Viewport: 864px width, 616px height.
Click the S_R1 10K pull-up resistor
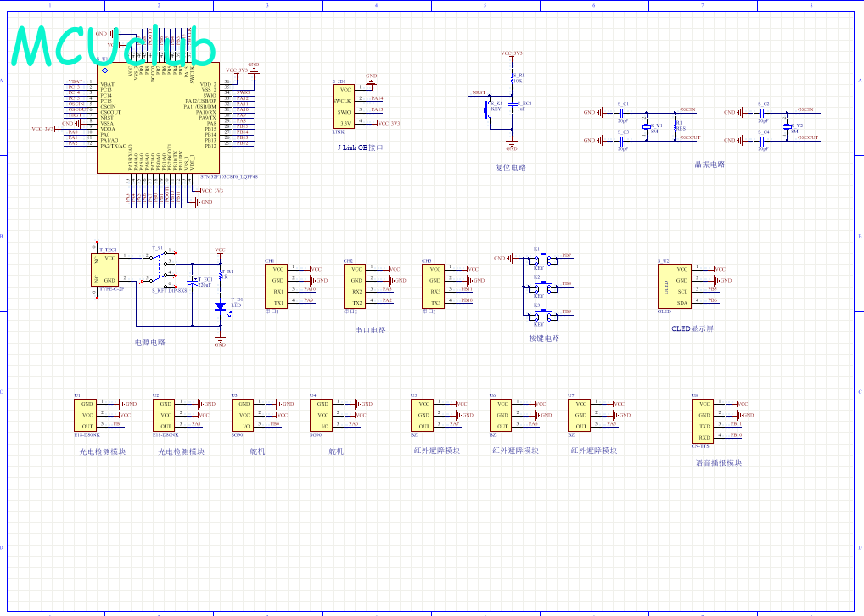[x=513, y=80]
